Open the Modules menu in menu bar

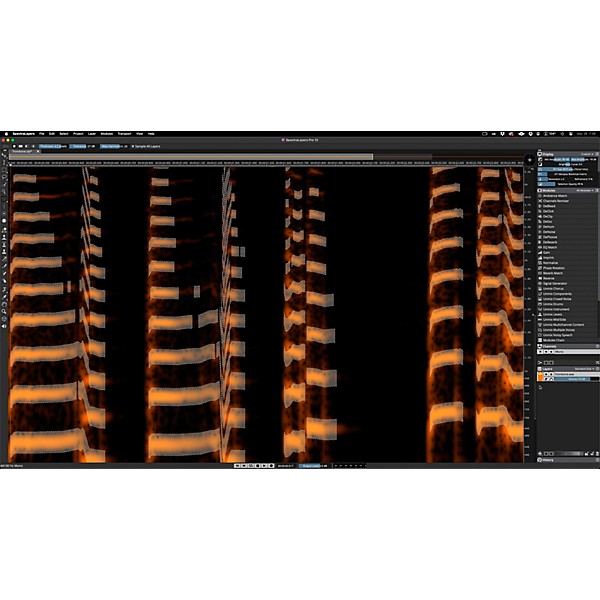click(107, 134)
